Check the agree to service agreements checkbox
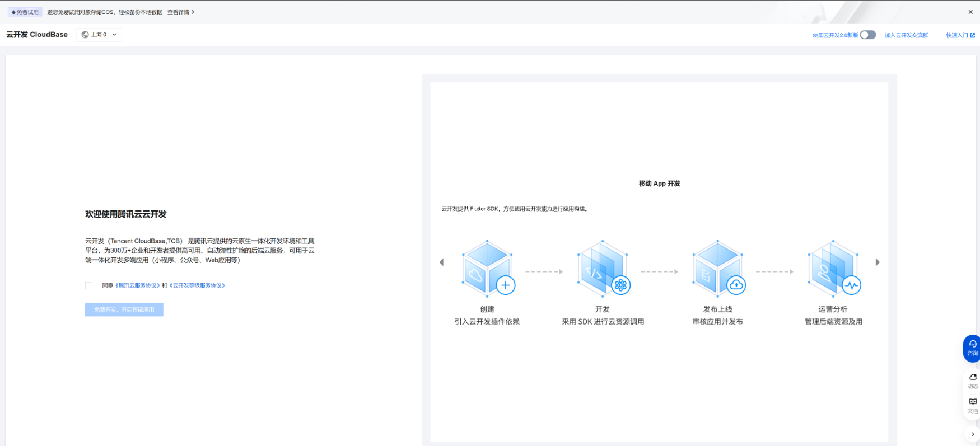 coord(89,285)
